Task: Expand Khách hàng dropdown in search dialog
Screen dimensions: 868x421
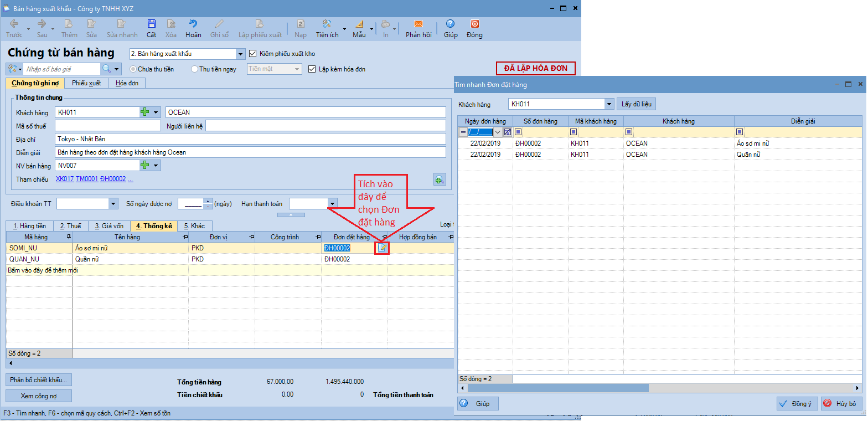Action: point(609,104)
